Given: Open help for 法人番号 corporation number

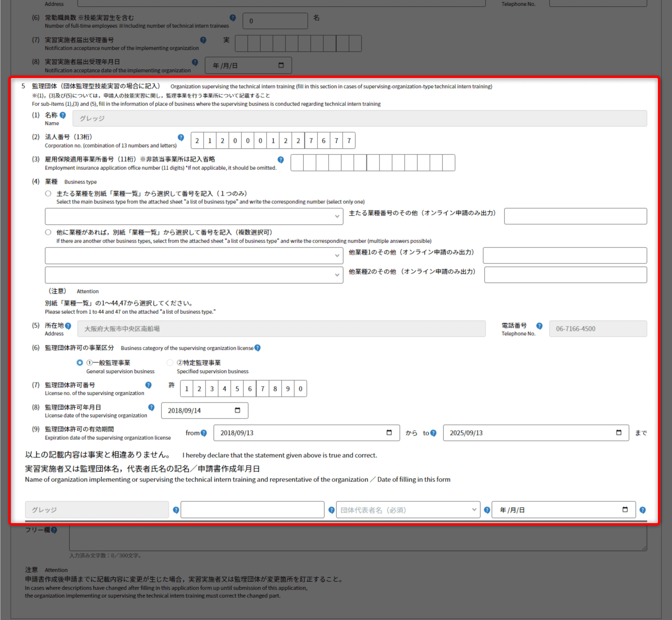Looking at the screenshot, I should coord(181,138).
